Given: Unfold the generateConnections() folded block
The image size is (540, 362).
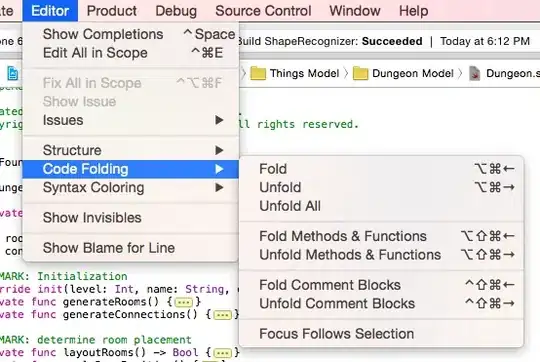Looking at the screenshot, I should 222,315.
